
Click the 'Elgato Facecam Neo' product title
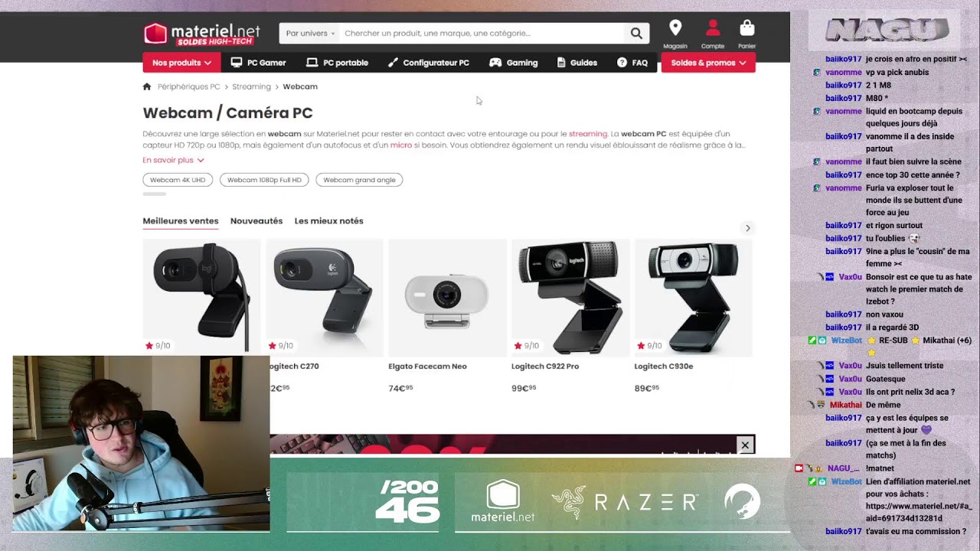tap(427, 367)
